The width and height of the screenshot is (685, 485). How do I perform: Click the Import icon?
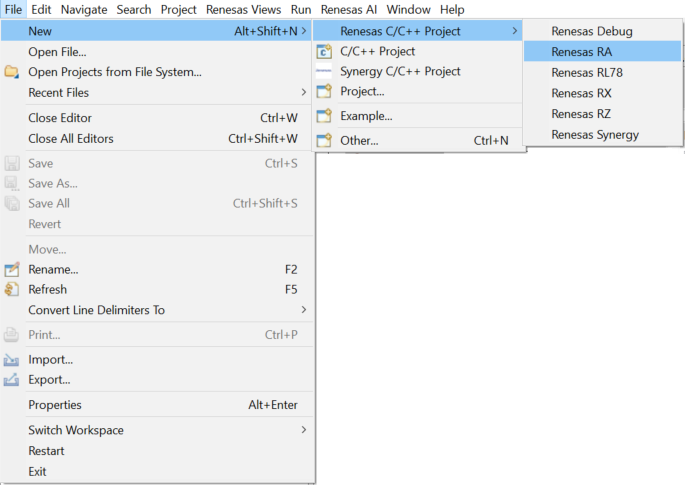(x=11, y=360)
